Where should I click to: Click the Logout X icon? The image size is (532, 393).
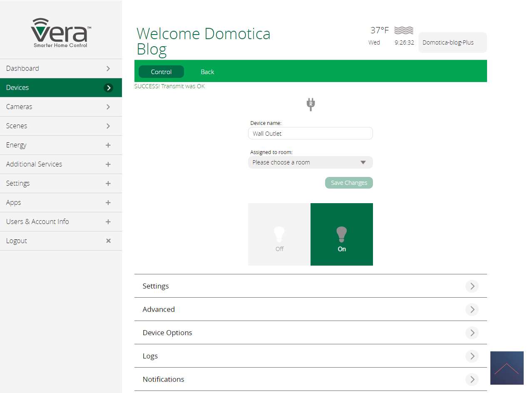pos(108,241)
